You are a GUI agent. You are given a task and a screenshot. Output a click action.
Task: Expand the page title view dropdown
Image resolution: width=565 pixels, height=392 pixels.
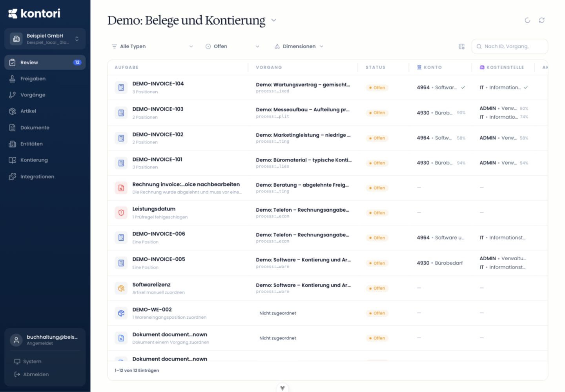click(x=274, y=20)
